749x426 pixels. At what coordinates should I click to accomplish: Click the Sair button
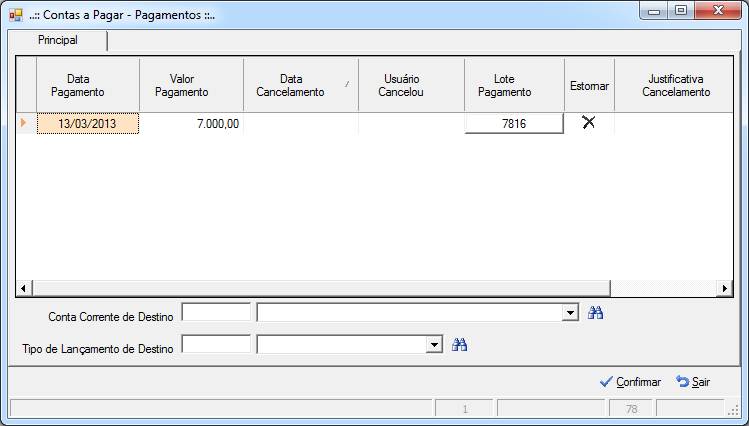tap(693, 382)
